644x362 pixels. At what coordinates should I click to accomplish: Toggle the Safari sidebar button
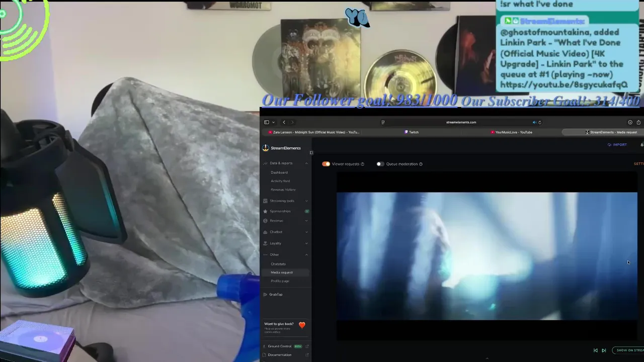[267, 122]
